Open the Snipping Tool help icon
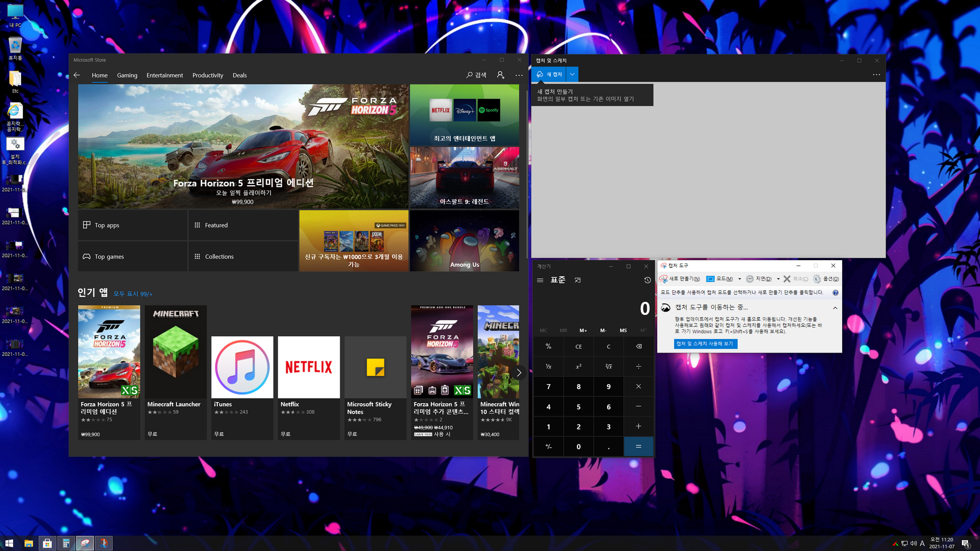Viewport: 980px width, 551px height. 835,292
